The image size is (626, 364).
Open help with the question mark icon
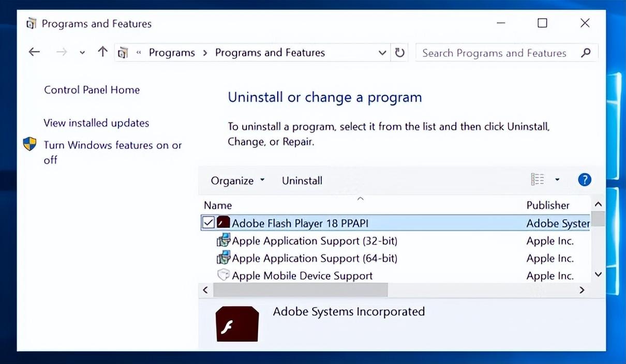click(584, 179)
